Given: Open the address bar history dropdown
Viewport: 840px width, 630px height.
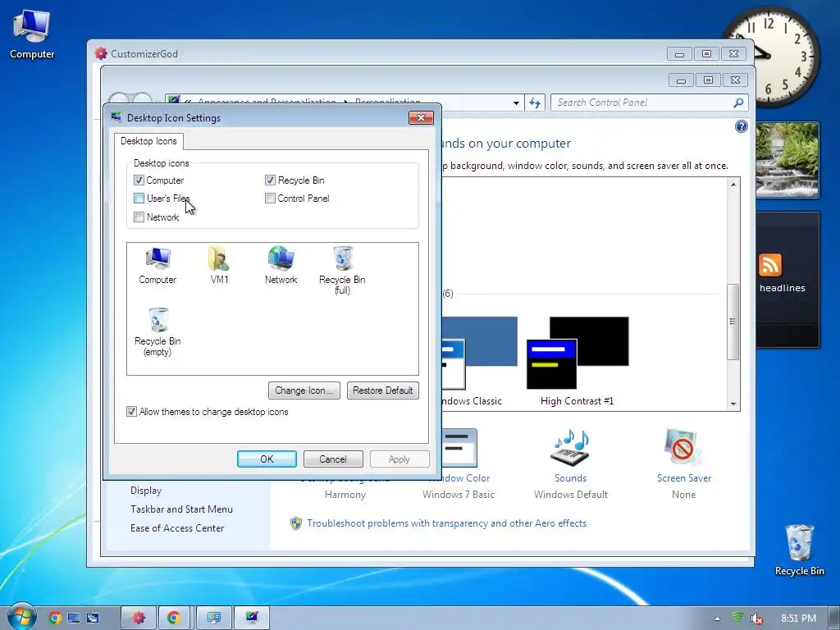Looking at the screenshot, I should (x=516, y=103).
